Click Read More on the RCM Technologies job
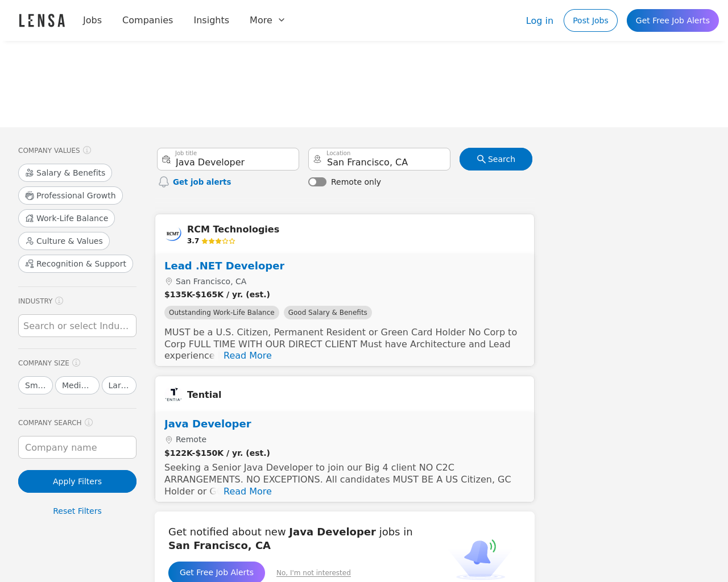 (247, 355)
